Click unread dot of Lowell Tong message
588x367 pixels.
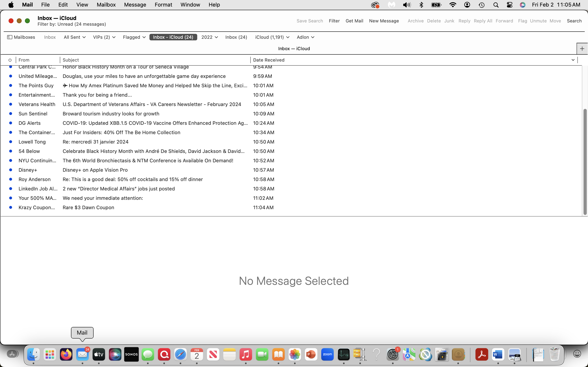pyautogui.click(x=11, y=141)
